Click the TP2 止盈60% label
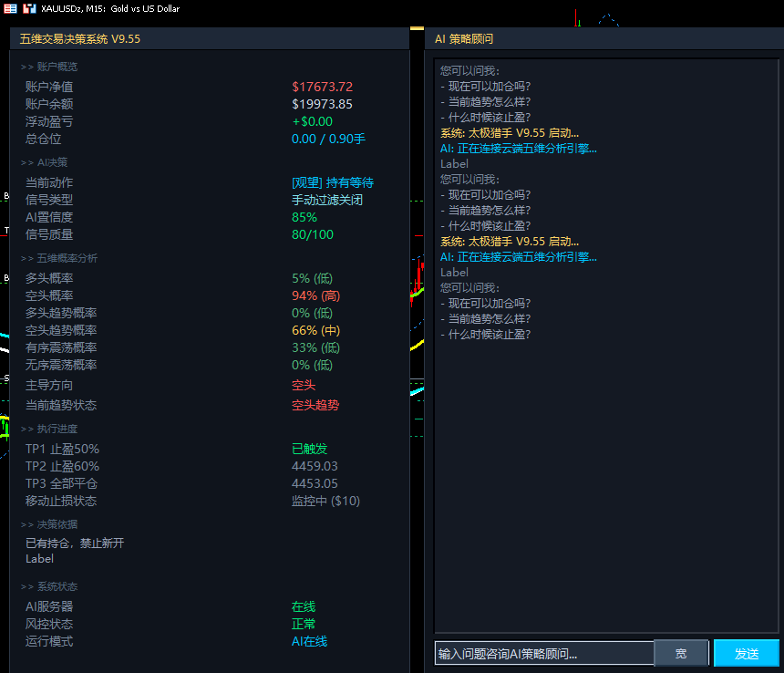 pyautogui.click(x=62, y=467)
